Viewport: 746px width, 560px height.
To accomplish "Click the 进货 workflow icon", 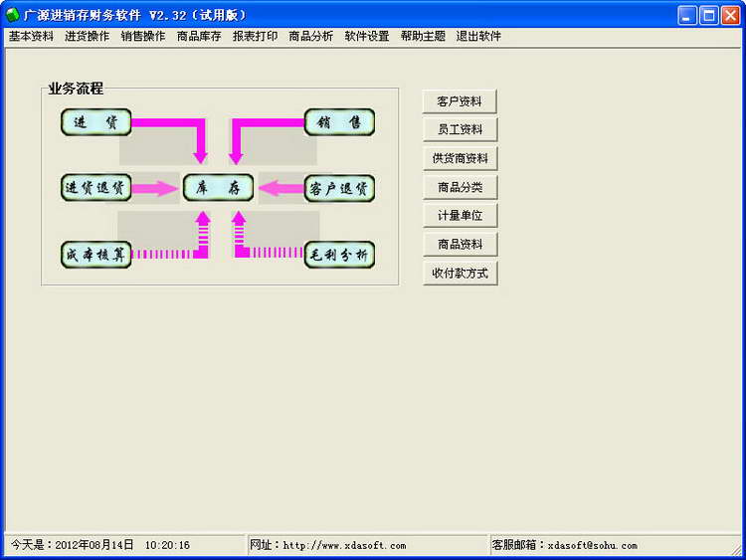I will coord(96,122).
